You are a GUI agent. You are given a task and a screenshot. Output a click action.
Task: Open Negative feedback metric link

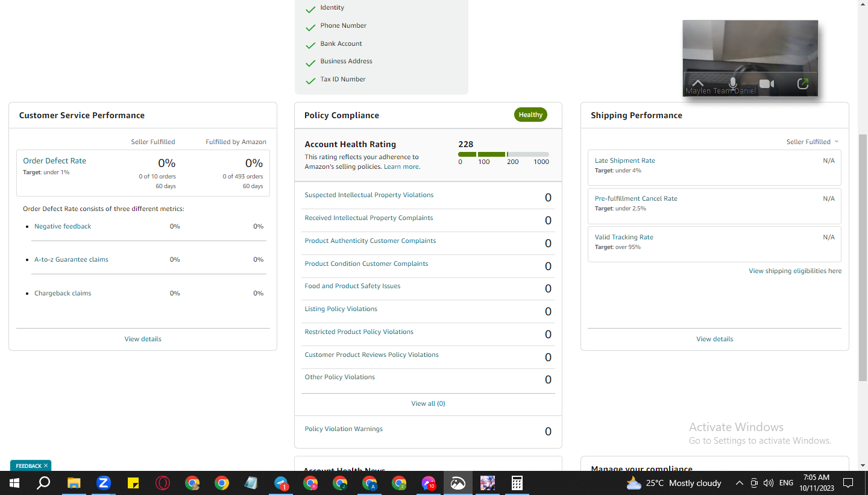(x=63, y=226)
